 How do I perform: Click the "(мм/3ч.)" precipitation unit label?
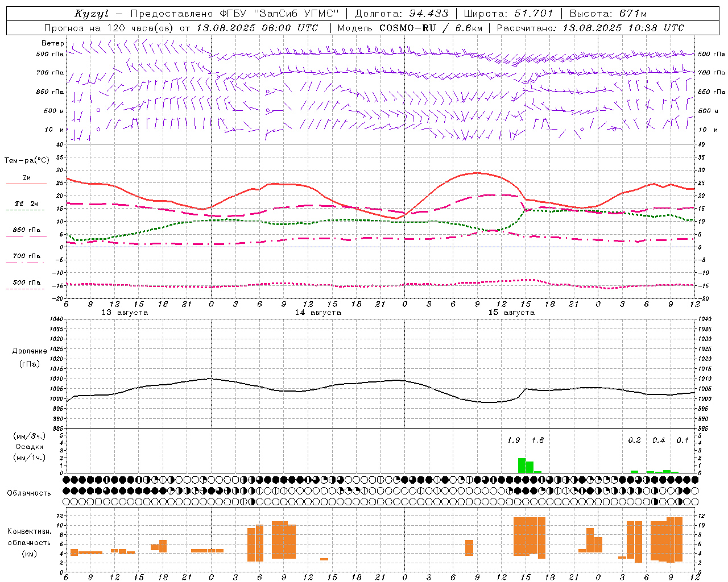[x=29, y=436]
